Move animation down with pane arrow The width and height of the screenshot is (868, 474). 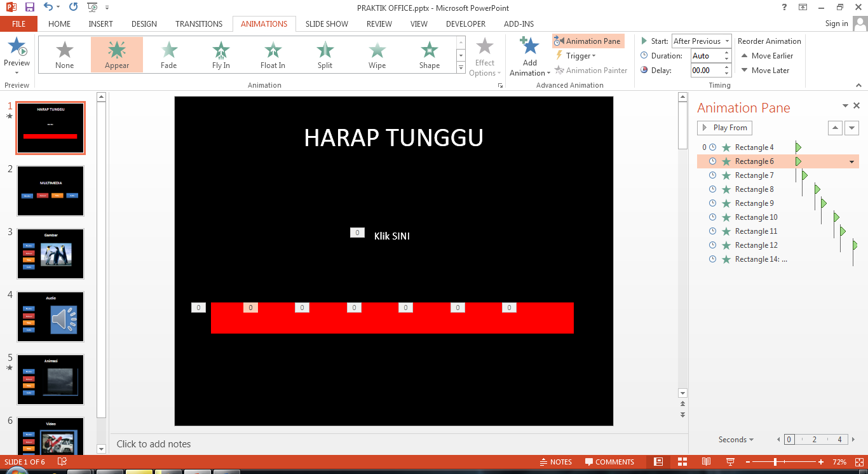coord(851,128)
